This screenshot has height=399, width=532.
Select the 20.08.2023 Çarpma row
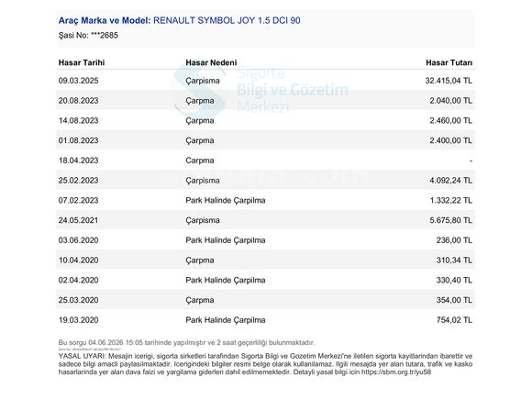tap(265, 100)
